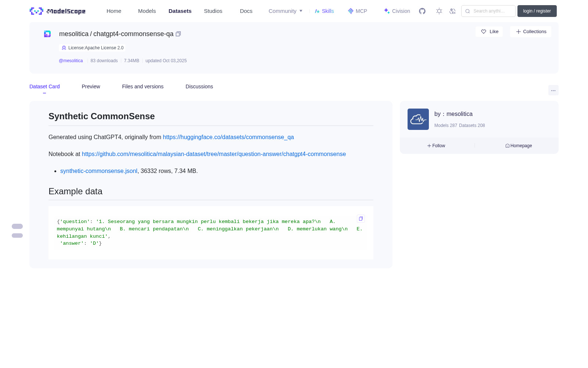Screen dimensions: 588x368
Task: Open the @mesolitica author link
Action: 71,61
